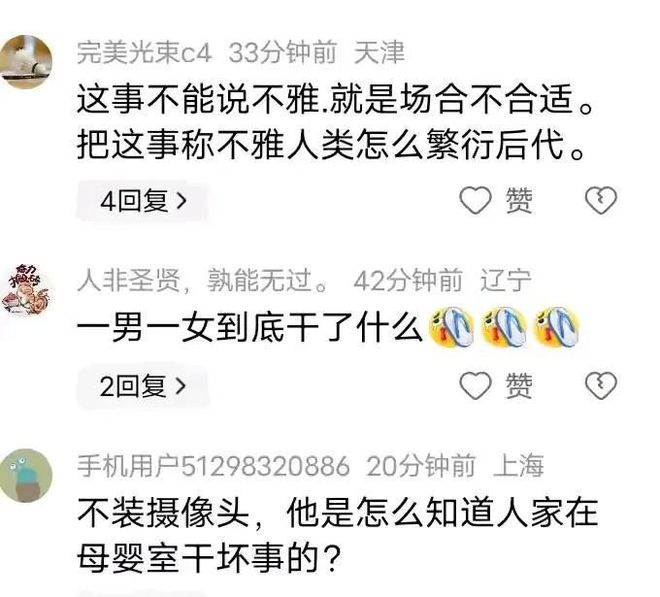Viewport: 660px width, 597px height.
Task: Click username 人非圣贤，孰能无过。
Action: 203,280
